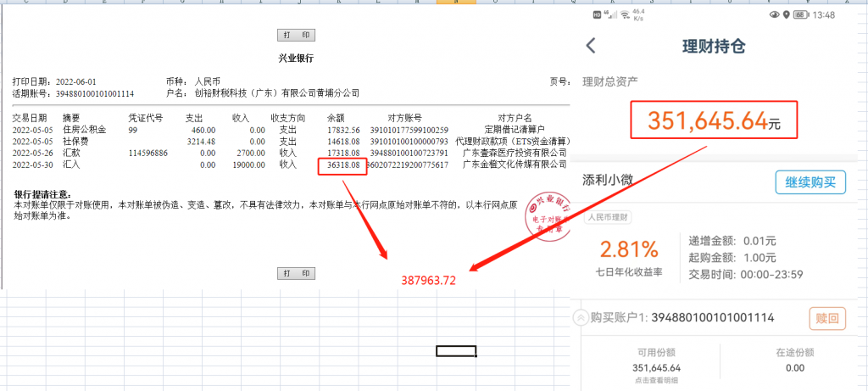Click 打印日期: 2022-06-01 text
868x391 pixels.
coord(54,81)
